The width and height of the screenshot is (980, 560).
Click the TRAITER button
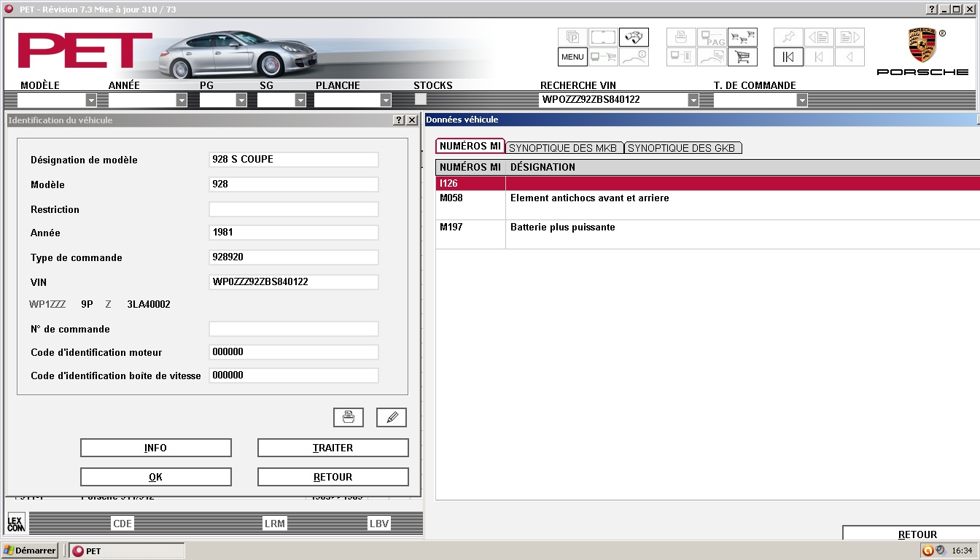(x=333, y=448)
